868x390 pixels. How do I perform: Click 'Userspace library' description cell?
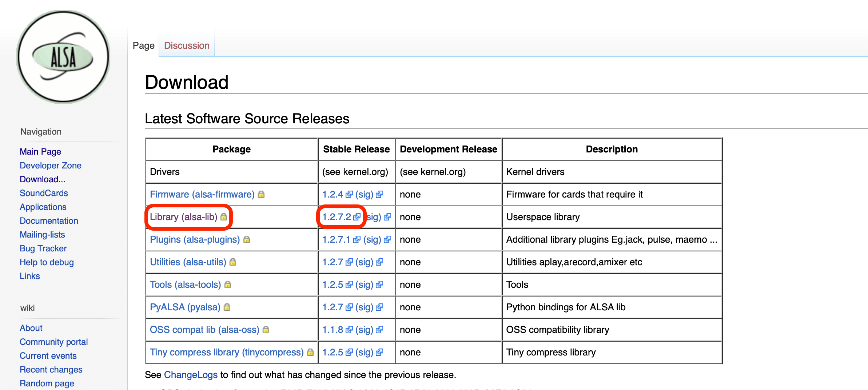tap(612, 217)
